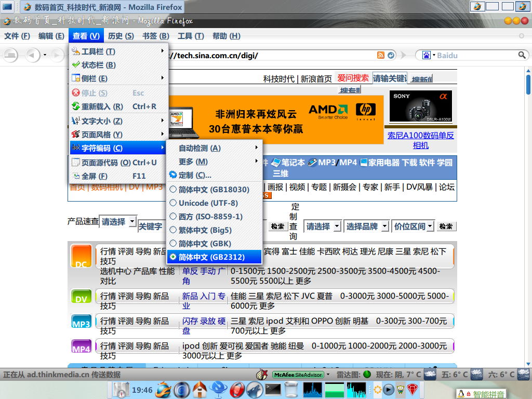The height and width of the screenshot is (399, 532).
Task: Click the magnifier search icon
Action: click(x=522, y=55)
